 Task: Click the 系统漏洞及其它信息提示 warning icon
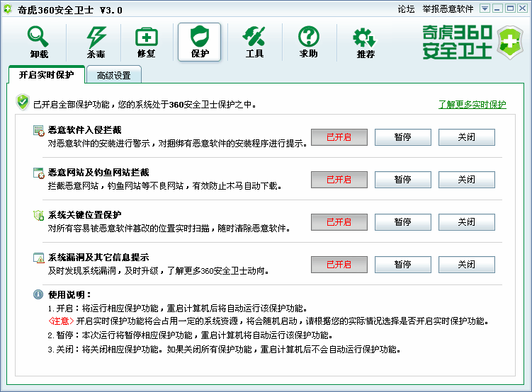(x=39, y=258)
